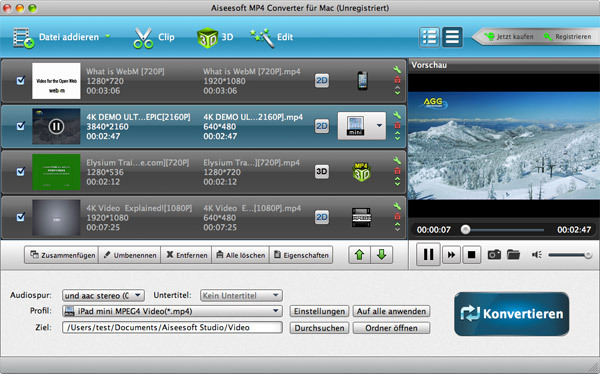600x374 pixels.
Task: Click the Jetzt kaufen link
Action: point(509,37)
